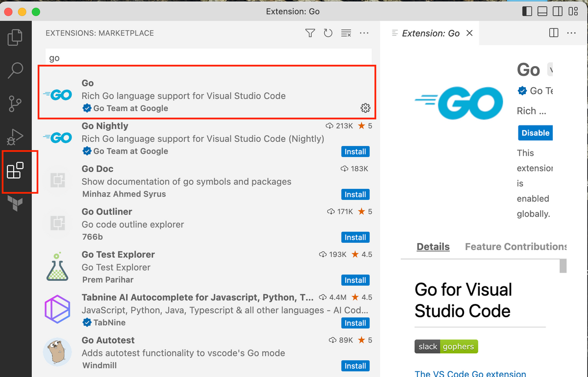The height and width of the screenshot is (377, 588).
Task: Open the Explorer view in activity bar
Action: pos(15,38)
